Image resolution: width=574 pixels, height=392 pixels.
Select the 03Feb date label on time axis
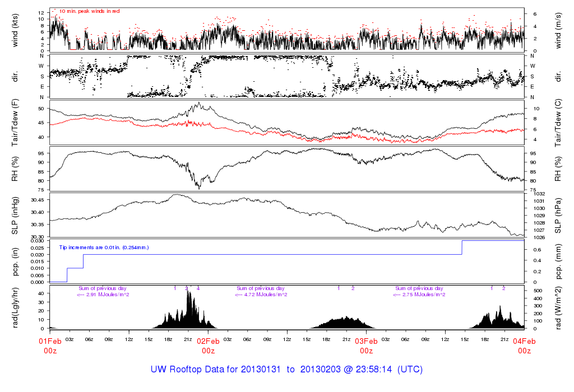click(x=366, y=342)
